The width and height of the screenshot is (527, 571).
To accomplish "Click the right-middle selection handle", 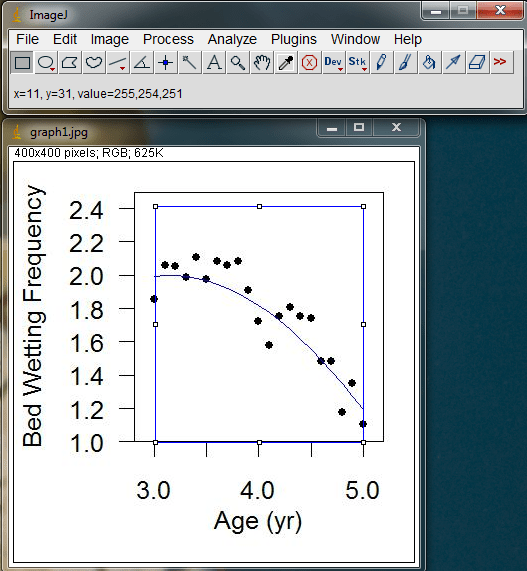I will coord(363,324).
